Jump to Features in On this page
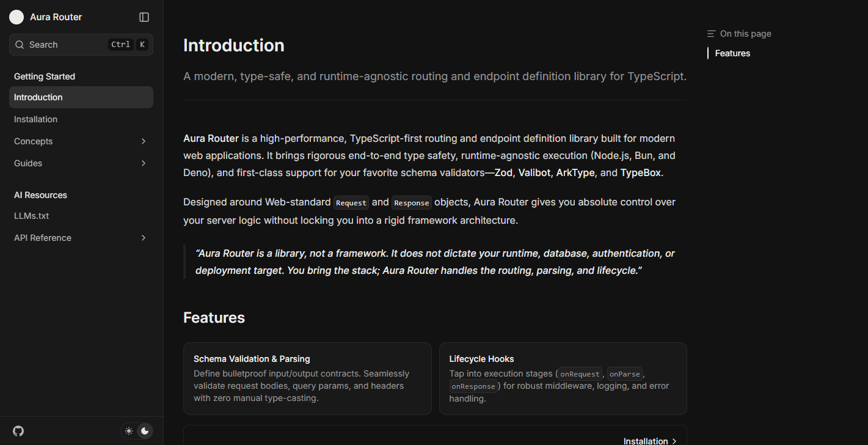 pos(732,53)
